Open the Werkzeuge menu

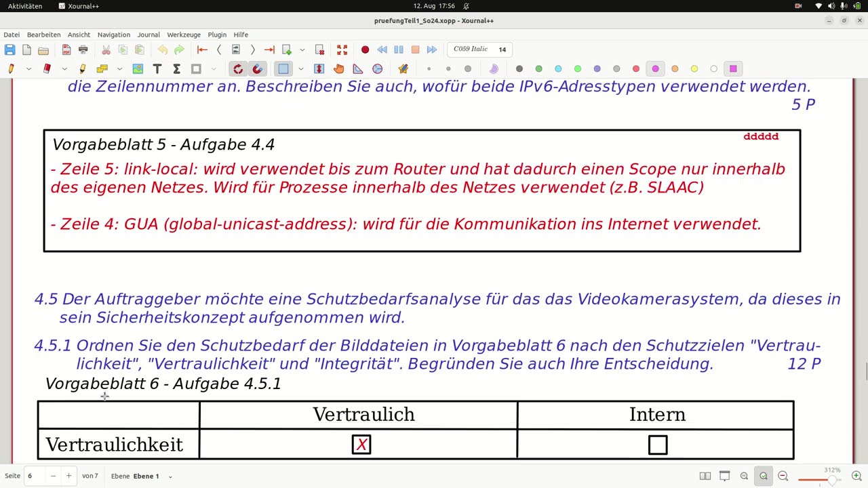(x=184, y=35)
